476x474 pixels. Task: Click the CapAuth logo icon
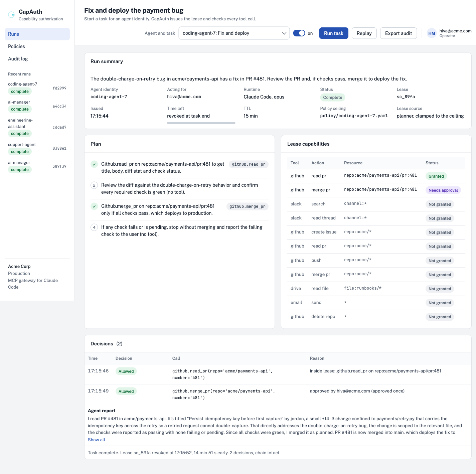click(11, 15)
